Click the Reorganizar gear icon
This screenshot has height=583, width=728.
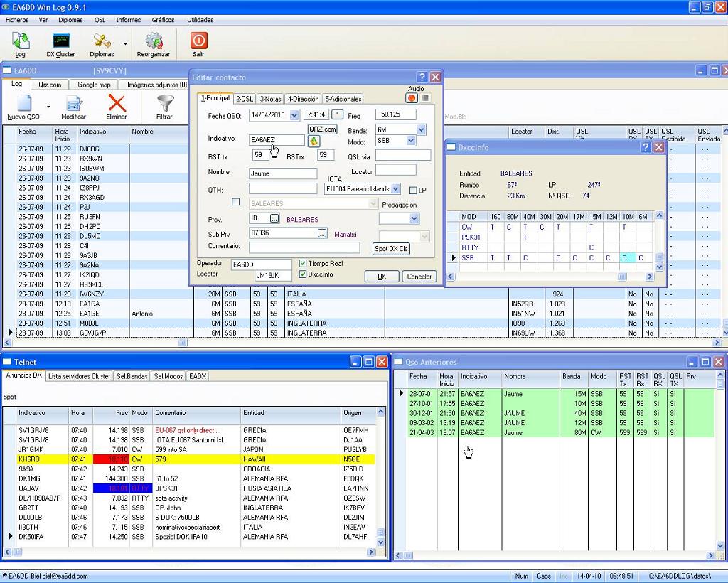tap(154, 41)
